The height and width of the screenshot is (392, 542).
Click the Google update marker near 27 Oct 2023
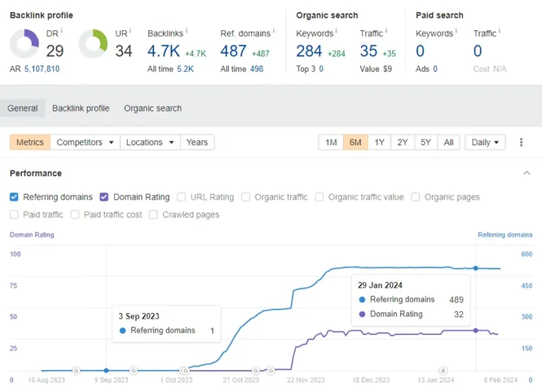tap(255, 371)
